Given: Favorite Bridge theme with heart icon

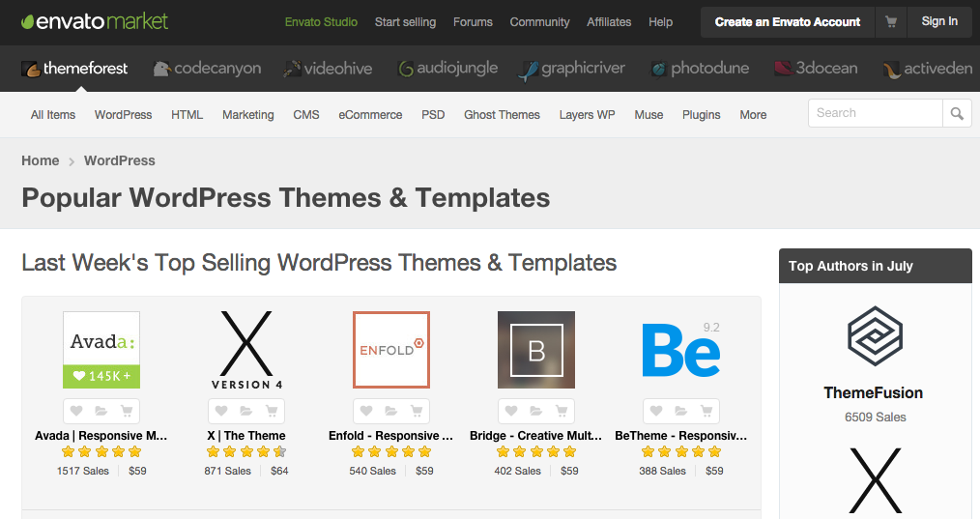Looking at the screenshot, I should [x=511, y=411].
